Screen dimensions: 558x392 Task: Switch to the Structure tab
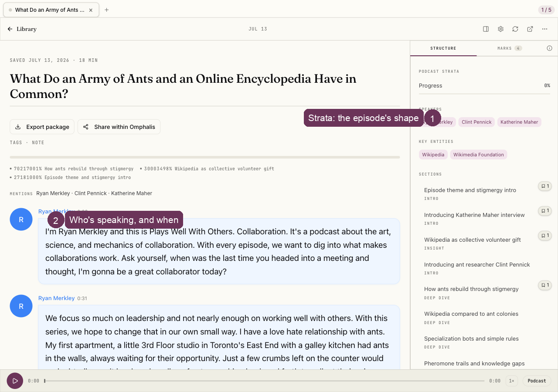click(x=443, y=48)
